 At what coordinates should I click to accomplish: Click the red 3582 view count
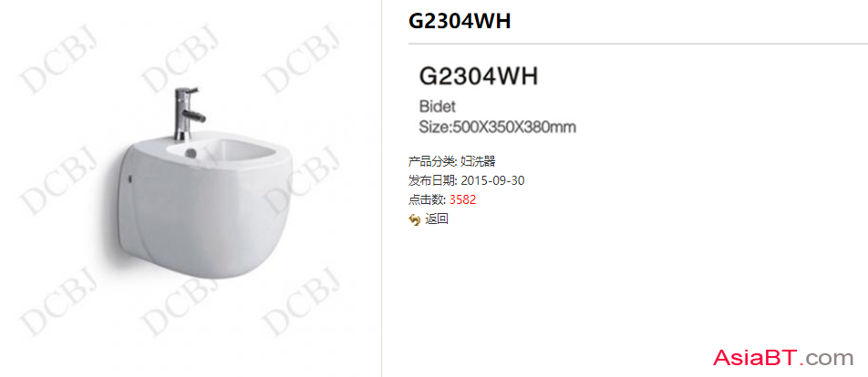463,200
